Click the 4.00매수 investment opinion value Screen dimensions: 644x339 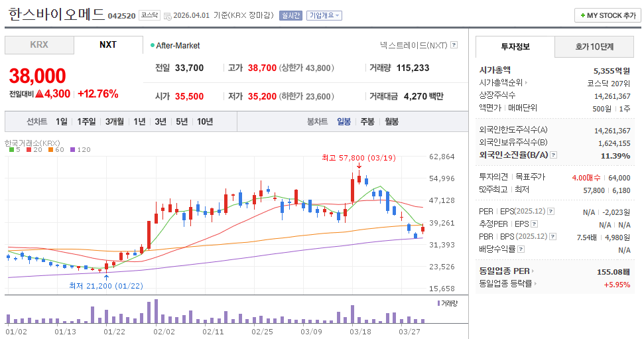[x=586, y=178]
